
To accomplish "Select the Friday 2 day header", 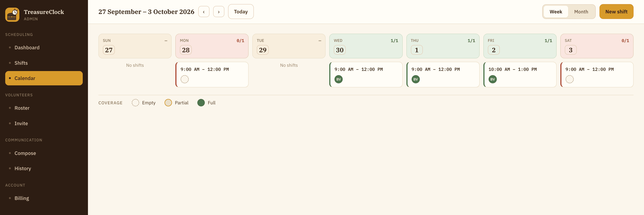I will [520, 46].
